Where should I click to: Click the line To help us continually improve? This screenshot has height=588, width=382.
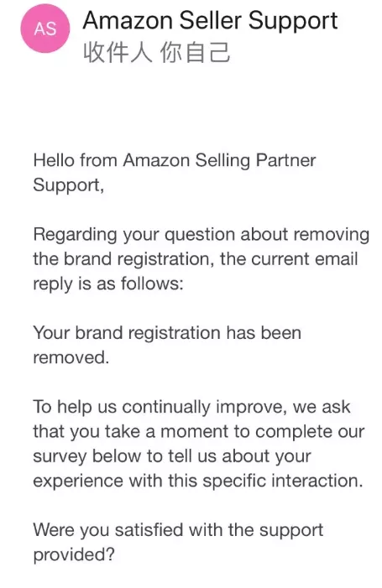[x=191, y=408]
